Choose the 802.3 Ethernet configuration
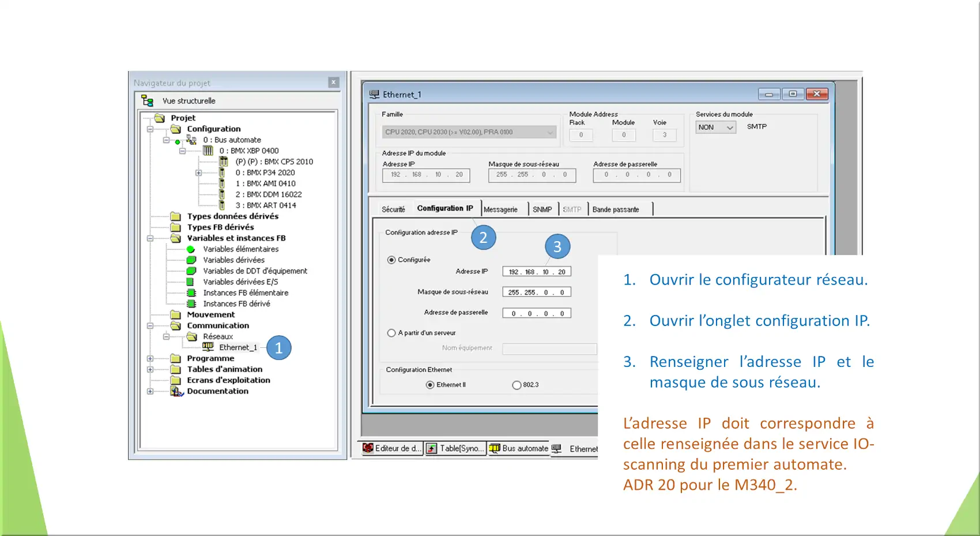 [x=517, y=385]
